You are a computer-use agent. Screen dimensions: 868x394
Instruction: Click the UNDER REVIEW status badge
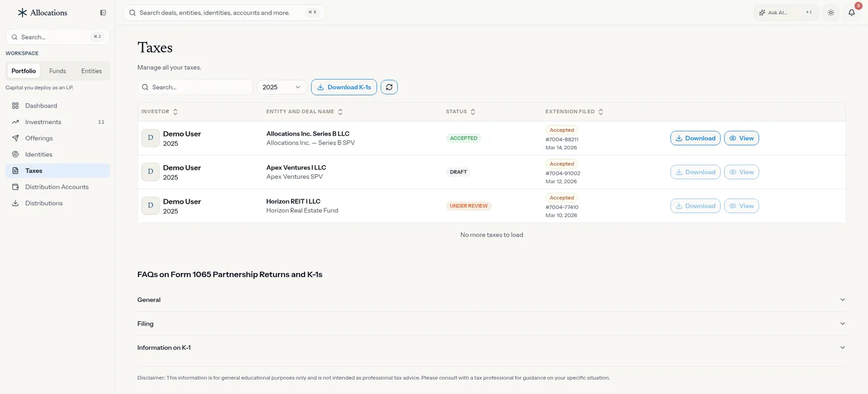coord(469,205)
